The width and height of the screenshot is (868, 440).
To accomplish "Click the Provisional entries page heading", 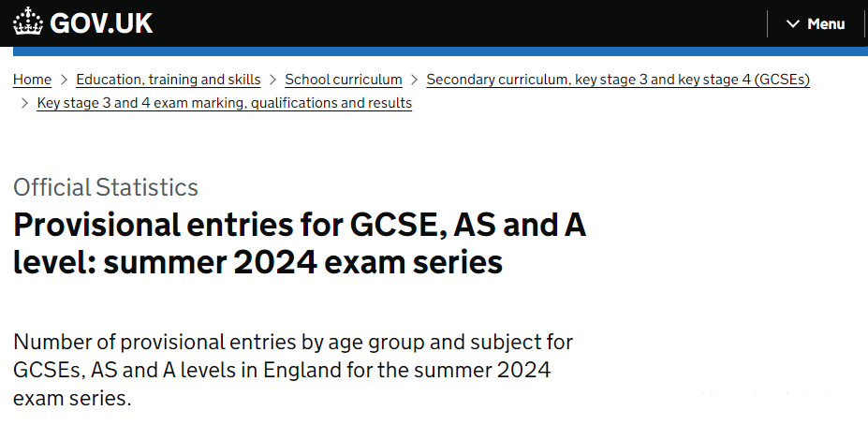I will click(300, 243).
